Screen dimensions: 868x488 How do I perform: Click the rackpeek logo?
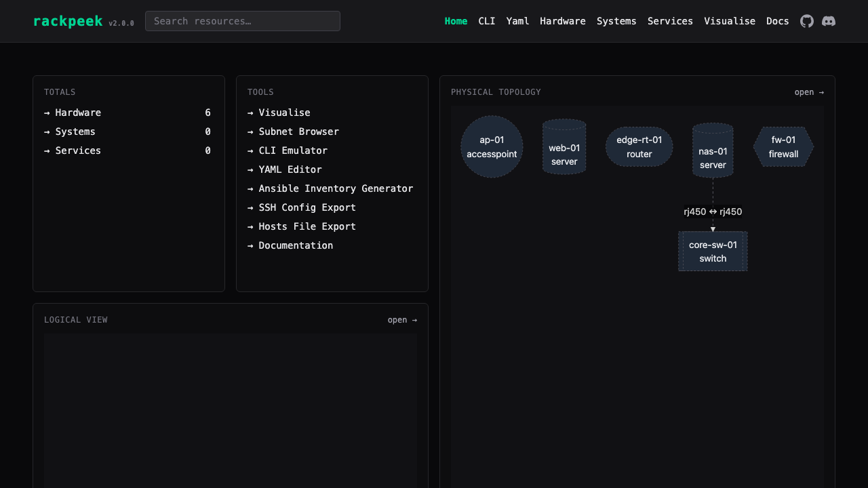tap(68, 21)
